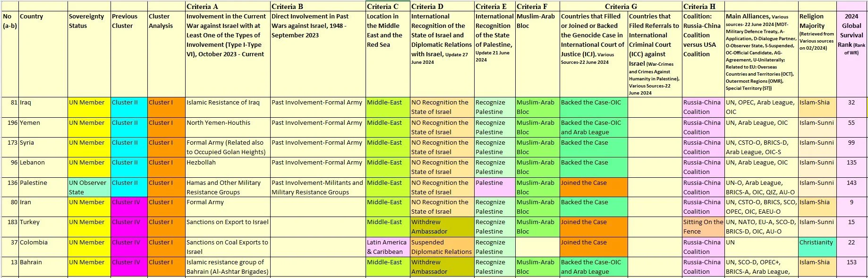868x278 pixels.
Task: Select the 'UN Observer State' cell
Action: tap(89, 187)
